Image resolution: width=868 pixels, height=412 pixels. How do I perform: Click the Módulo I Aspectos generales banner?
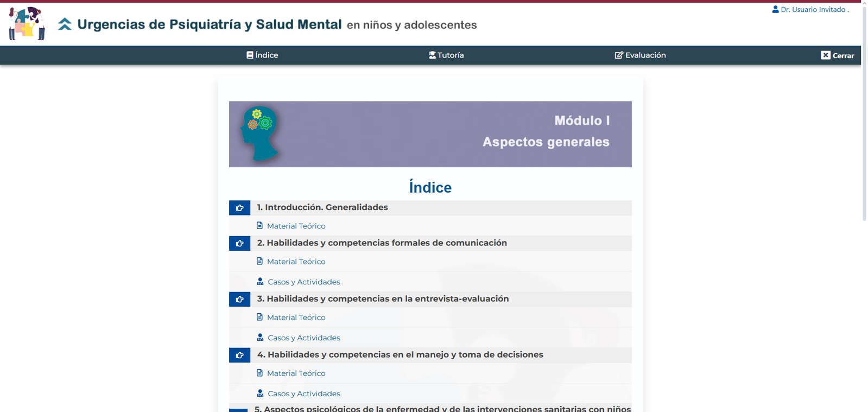(x=430, y=134)
